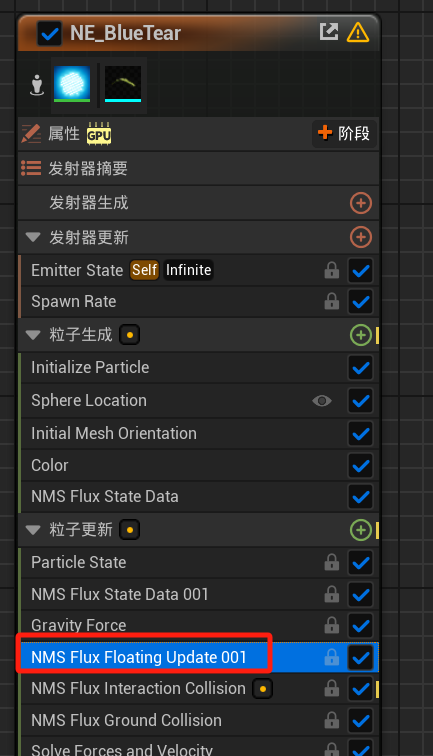Disable the Spawn Rate module checkbox
The height and width of the screenshot is (756, 433).
[361, 302]
